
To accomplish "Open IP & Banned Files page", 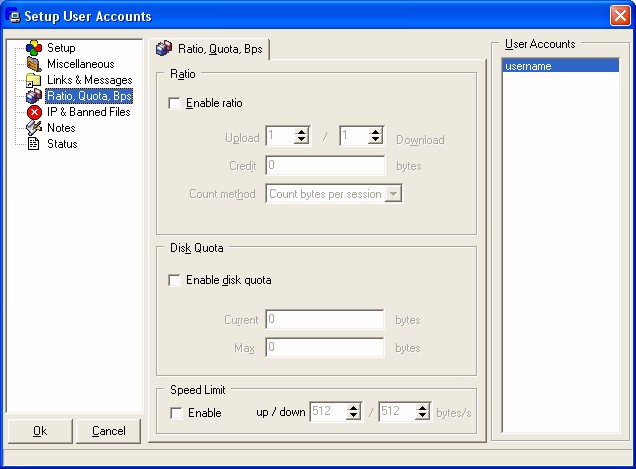I will 88,112.
